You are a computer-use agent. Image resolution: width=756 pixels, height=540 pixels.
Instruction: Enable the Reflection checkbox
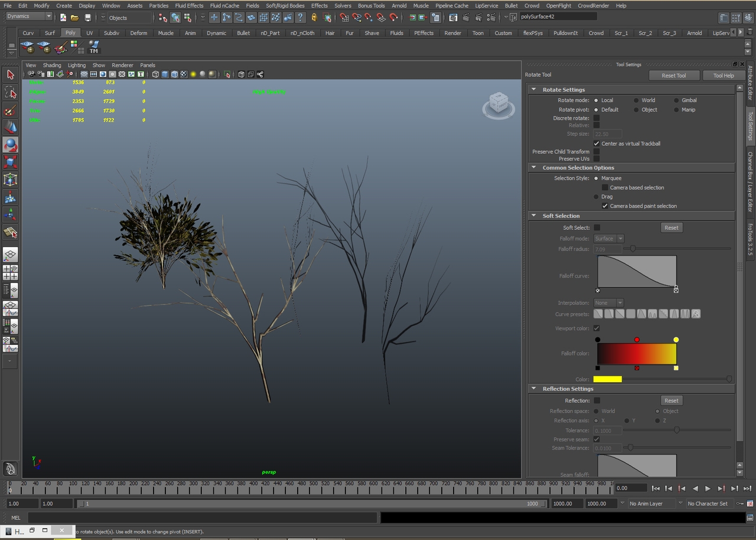(597, 401)
